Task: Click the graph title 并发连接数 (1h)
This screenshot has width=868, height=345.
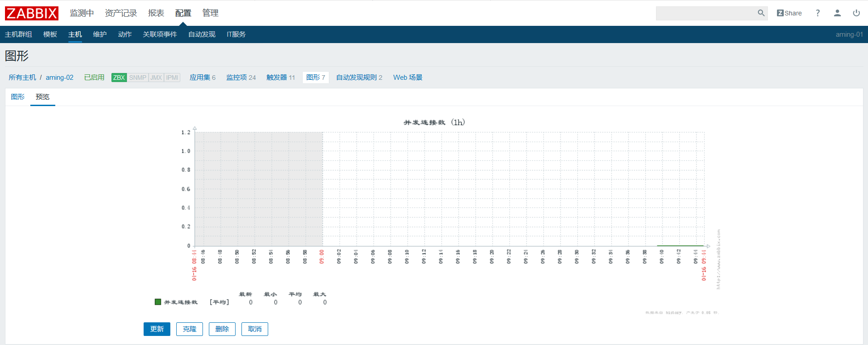Action: (434, 122)
